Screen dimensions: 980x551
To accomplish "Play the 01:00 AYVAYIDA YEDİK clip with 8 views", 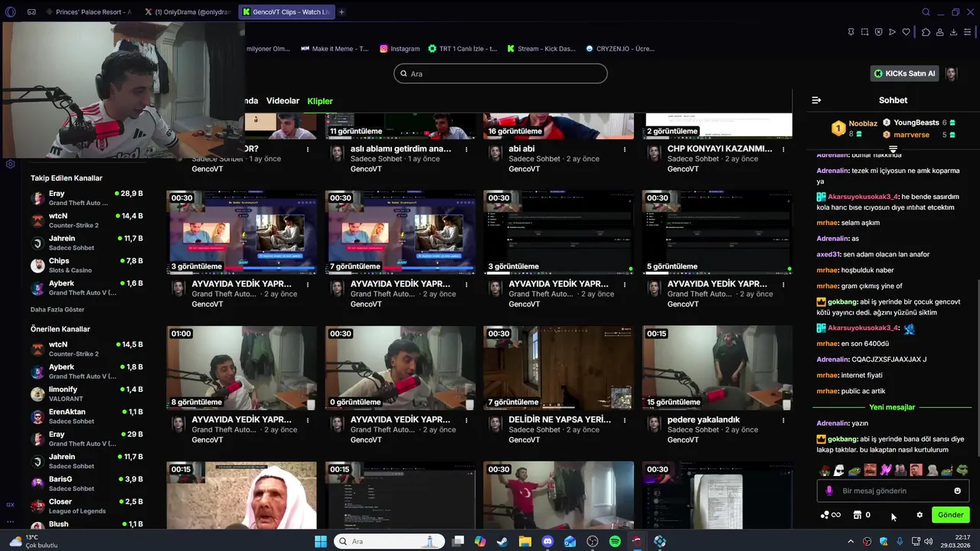I will tap(242, 368).
